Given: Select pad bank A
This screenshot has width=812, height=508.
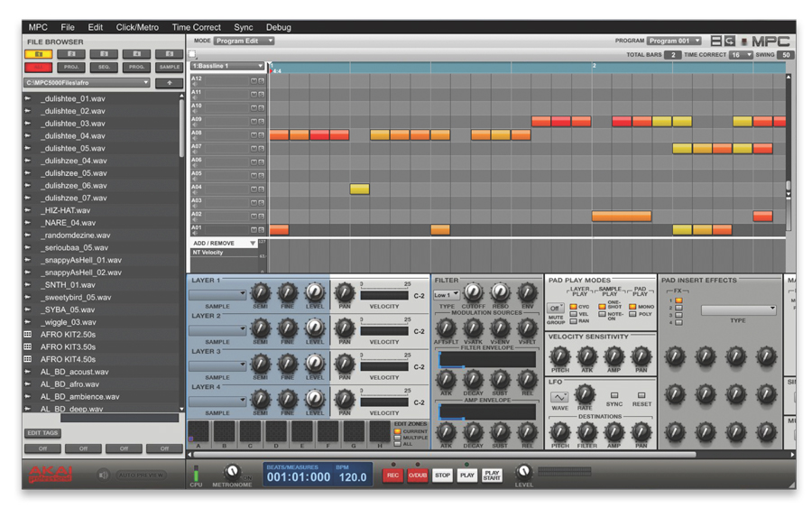Looking at the screenshot, I should point(198,434).
